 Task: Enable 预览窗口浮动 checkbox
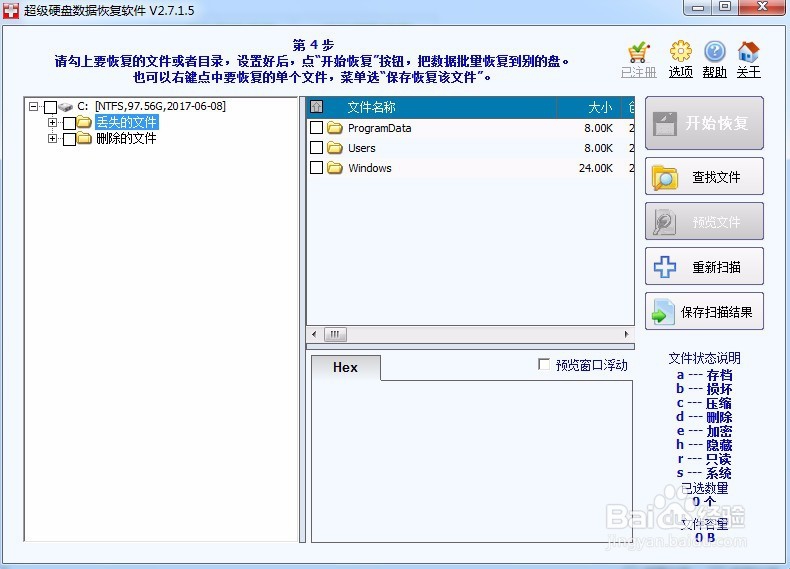click(x=544, y=364)
